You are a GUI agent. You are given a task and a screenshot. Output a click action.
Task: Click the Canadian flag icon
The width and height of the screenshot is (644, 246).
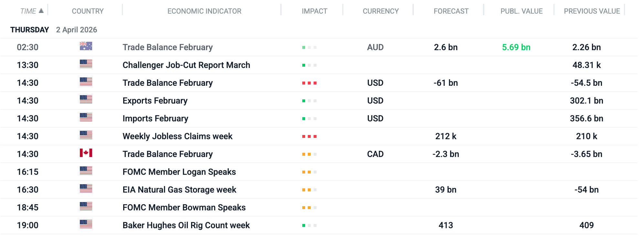click(86, 153)
